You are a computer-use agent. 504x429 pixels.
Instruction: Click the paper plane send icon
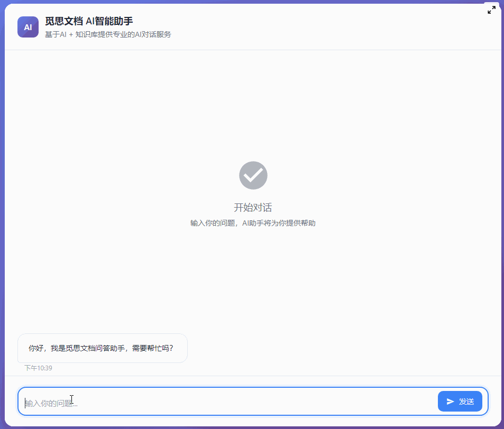pos(451,402)
